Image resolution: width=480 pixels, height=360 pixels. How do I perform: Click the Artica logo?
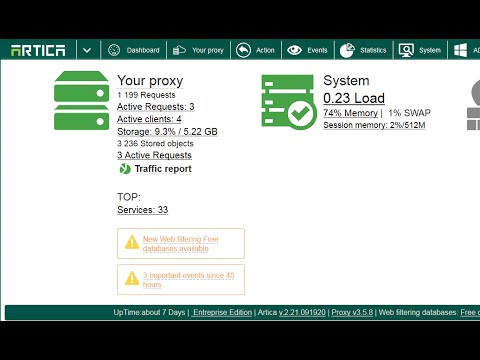tap(38, 50)
